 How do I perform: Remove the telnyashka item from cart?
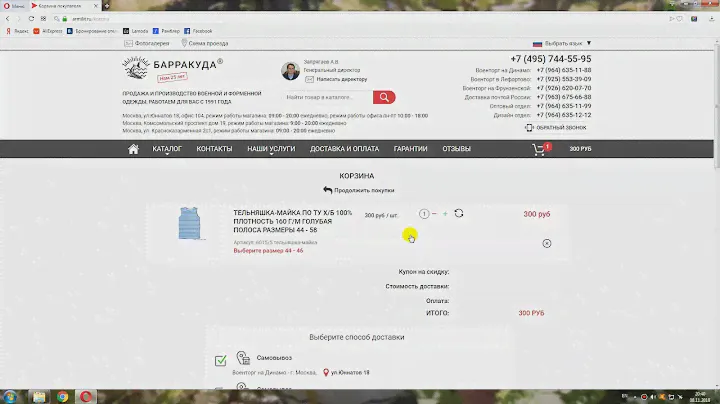tap(547, 243)
